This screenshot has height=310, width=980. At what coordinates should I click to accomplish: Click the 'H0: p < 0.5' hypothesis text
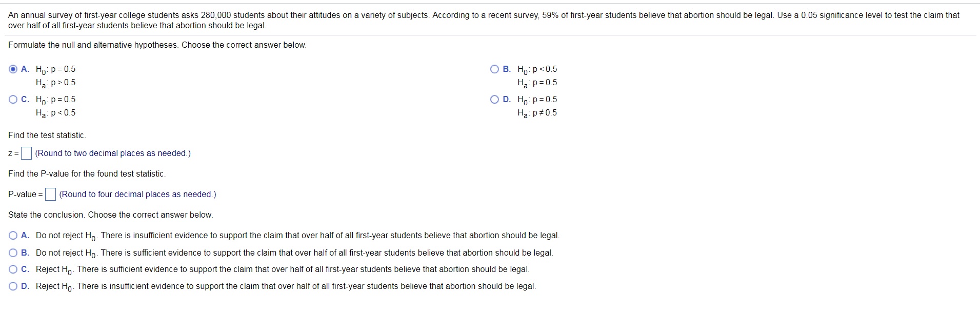click(537, 69)
